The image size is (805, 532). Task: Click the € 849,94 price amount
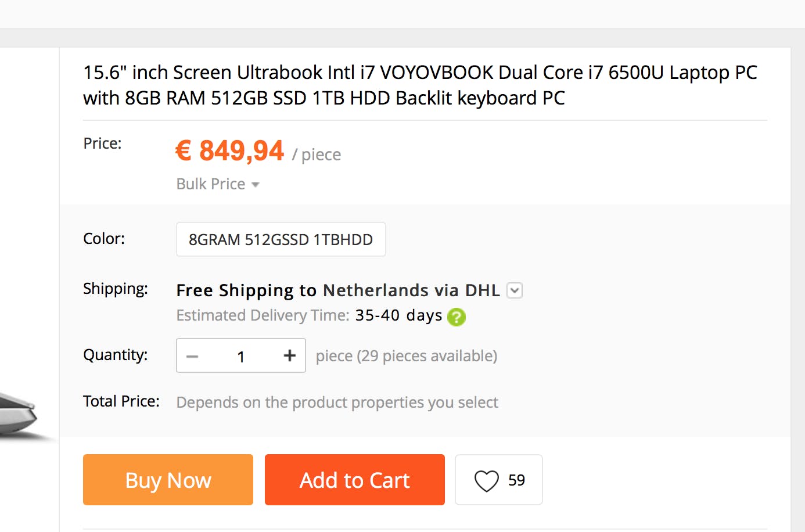click(x=230, y=151)
